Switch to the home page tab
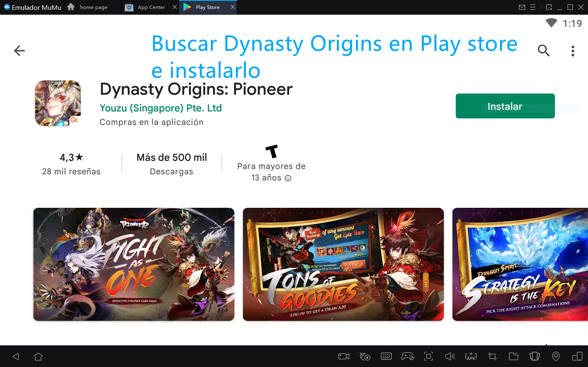 pyautogui.click(x=94, y=7)
